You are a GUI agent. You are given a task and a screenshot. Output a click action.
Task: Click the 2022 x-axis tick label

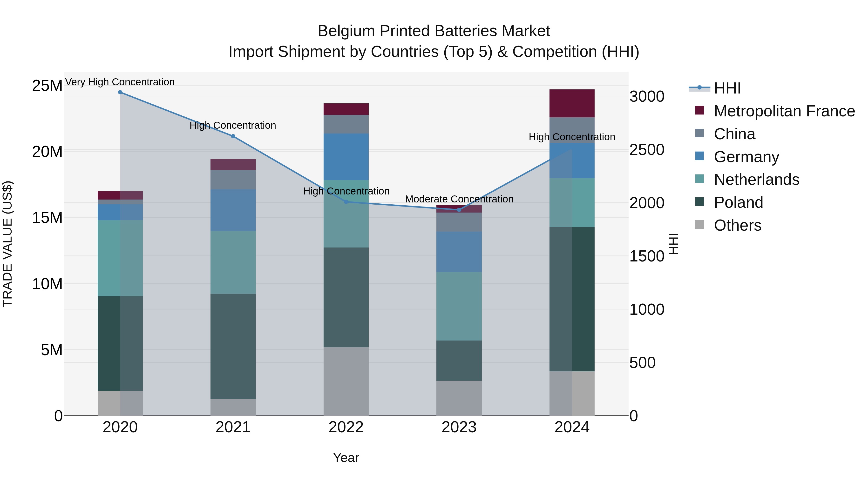point(346,427)
